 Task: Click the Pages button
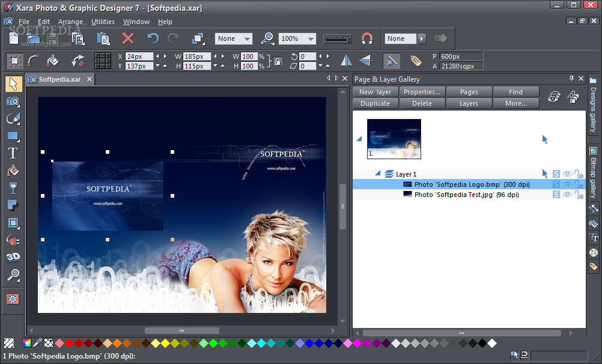469,92
